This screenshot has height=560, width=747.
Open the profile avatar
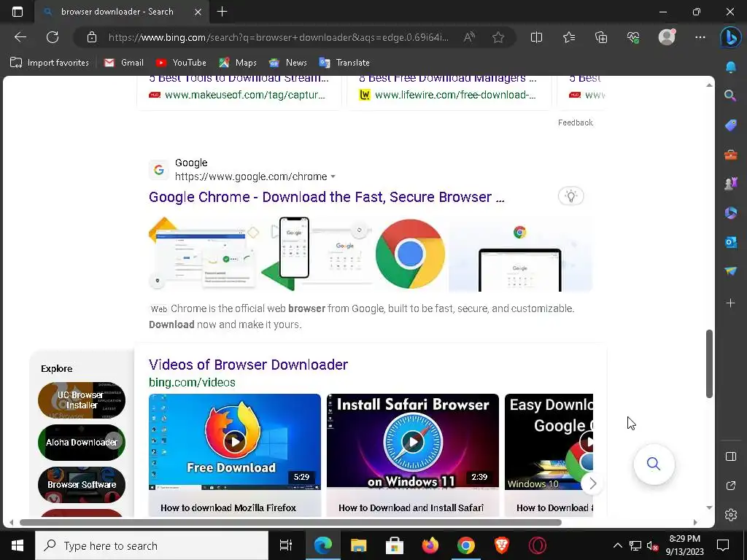click(667, 37)
